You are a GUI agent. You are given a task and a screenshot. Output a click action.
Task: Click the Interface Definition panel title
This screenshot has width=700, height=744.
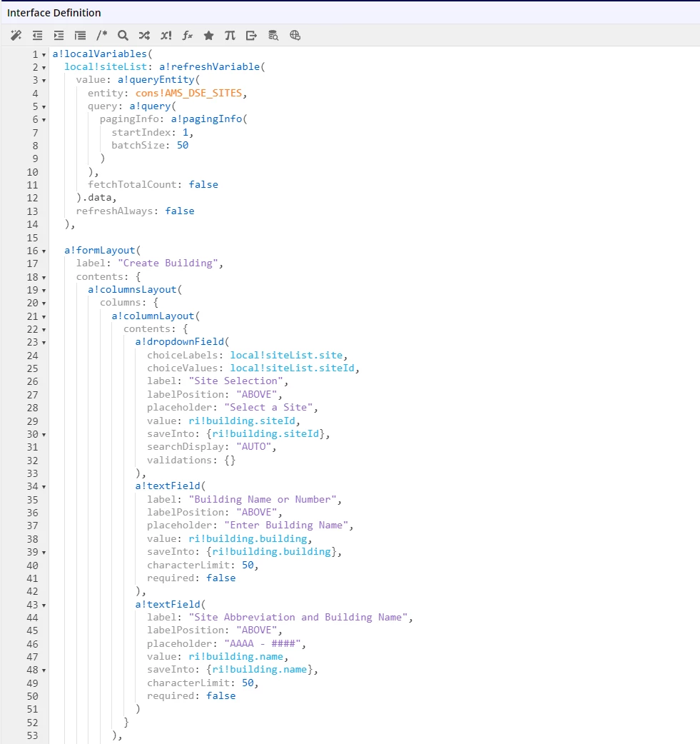54,13
